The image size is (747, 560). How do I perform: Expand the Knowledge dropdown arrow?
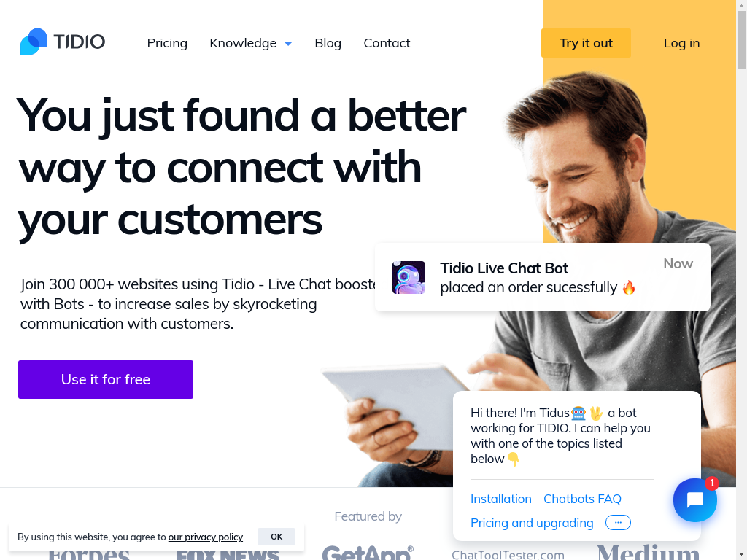(288, 43)
